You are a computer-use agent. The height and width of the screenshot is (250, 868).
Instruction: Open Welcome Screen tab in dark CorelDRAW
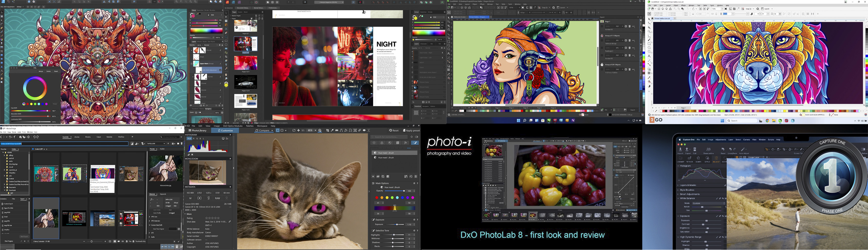tap(460, 17)
